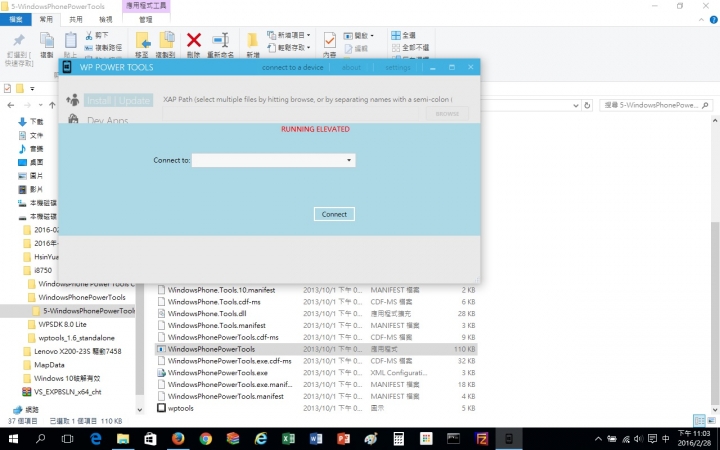The image size is (720, 450).
Task: Open Firefox from the taskbar
Action: click(x=178, y=439)
